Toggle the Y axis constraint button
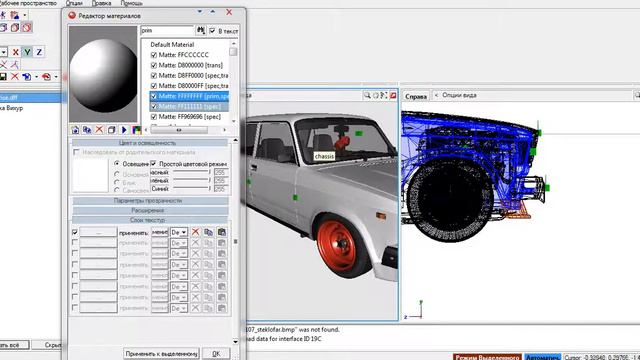 coord(27,52)
